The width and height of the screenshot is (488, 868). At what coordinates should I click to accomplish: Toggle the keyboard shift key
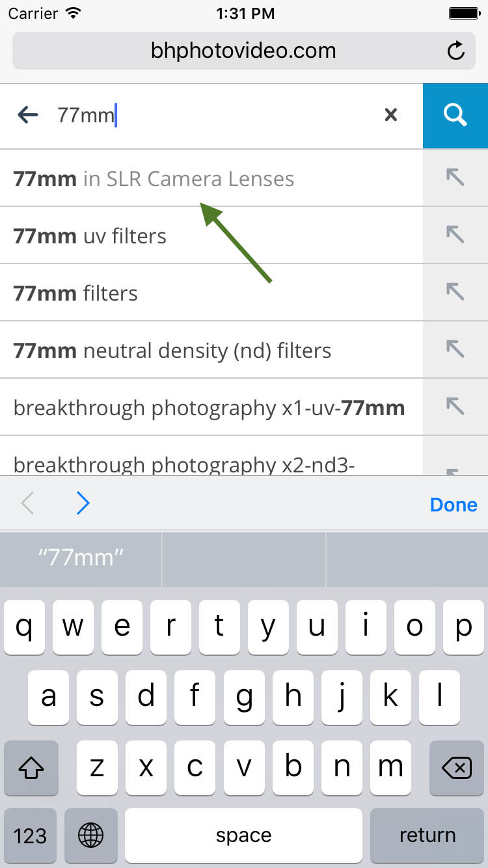[31, 768]
